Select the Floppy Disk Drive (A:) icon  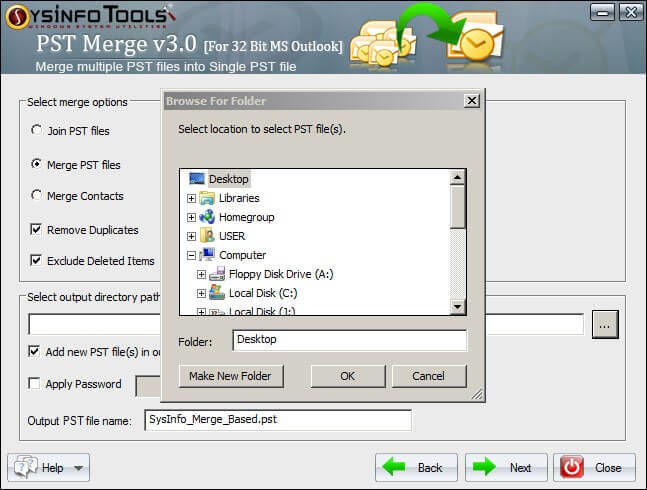point(217,274)
